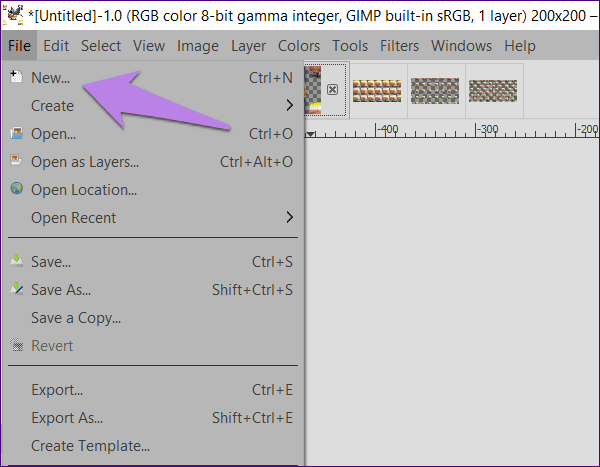600x467 pixels.
Task: Click the Revert icon
Action: 16,345
